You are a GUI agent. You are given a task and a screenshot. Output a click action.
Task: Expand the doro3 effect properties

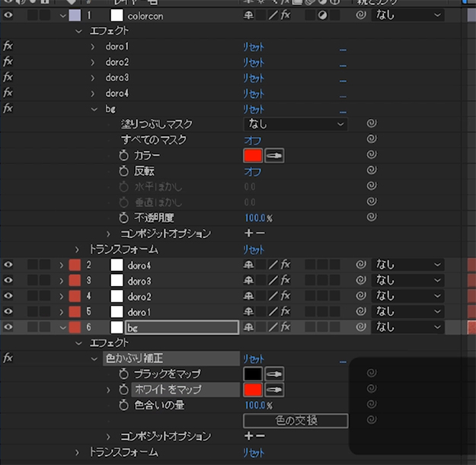click(93, 78)
